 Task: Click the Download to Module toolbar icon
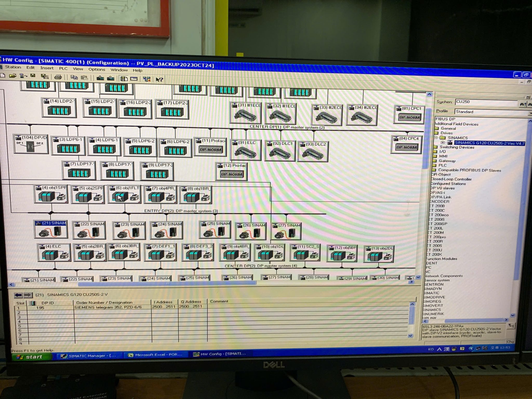point(100,78)
